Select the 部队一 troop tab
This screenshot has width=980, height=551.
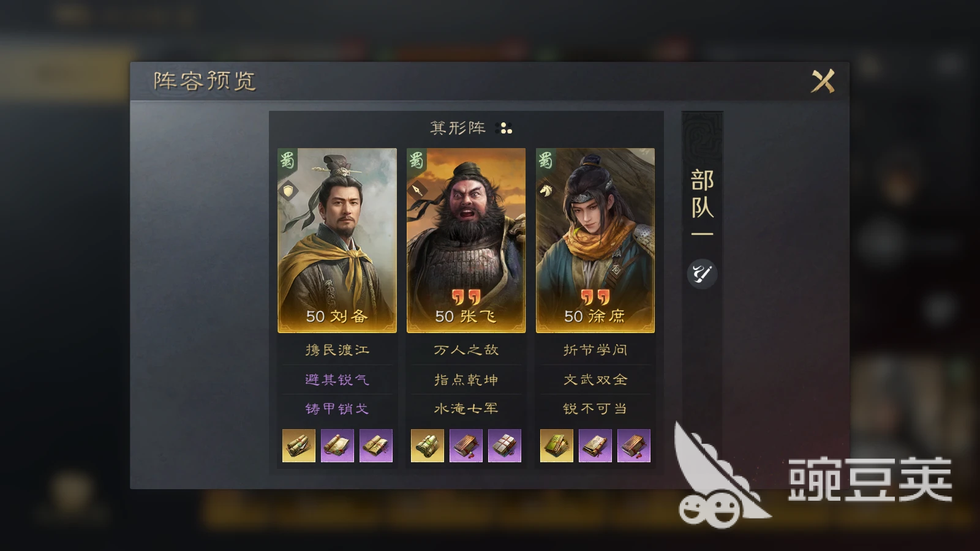point(702,203)
